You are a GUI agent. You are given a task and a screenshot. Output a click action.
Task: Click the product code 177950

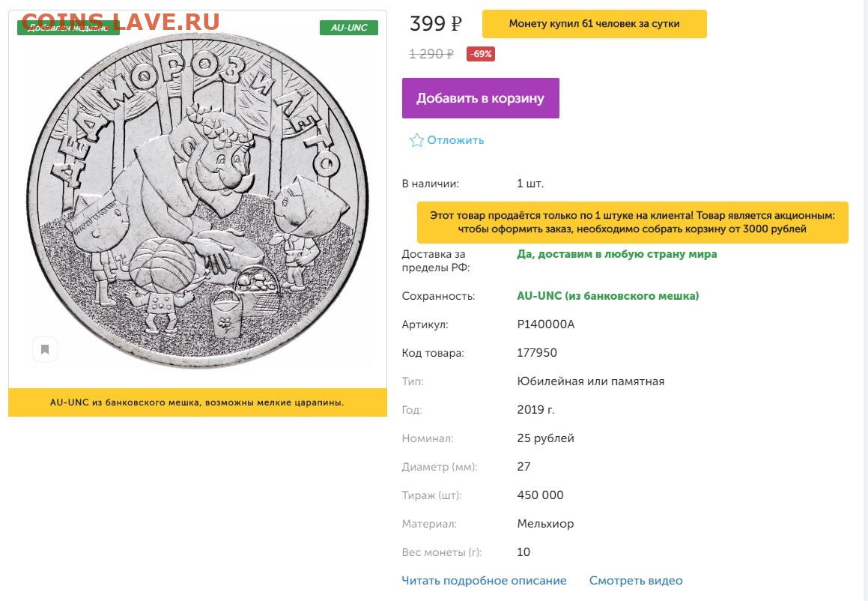tap(537, 353)
